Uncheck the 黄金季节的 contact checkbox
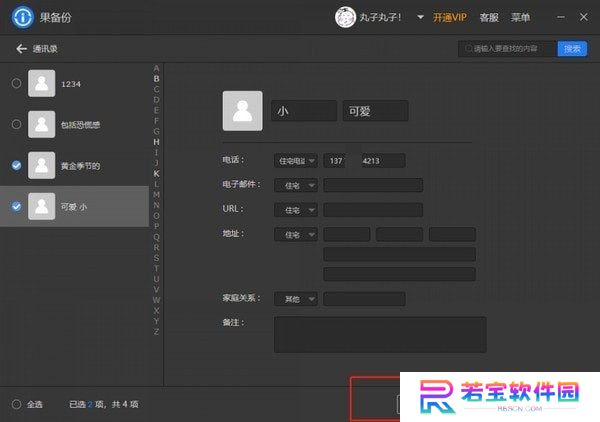This screenshot has width=600, height=422. [x=16, y=165]
